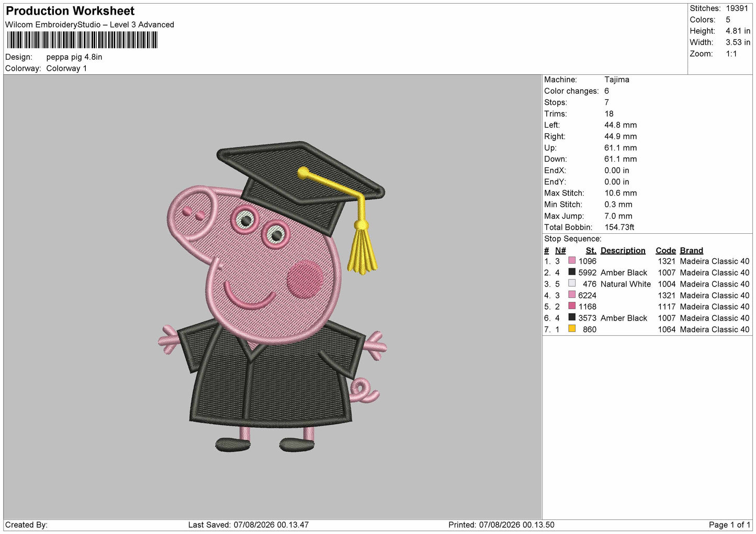Click the Left value '44.8 mm'
Image resolution: width=756 pixels, height=534 pixels.
[x=620, y=125]
